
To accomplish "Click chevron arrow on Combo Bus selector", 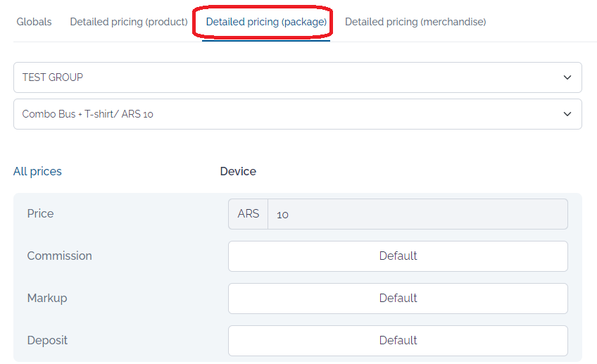I will tap(567, 114).
